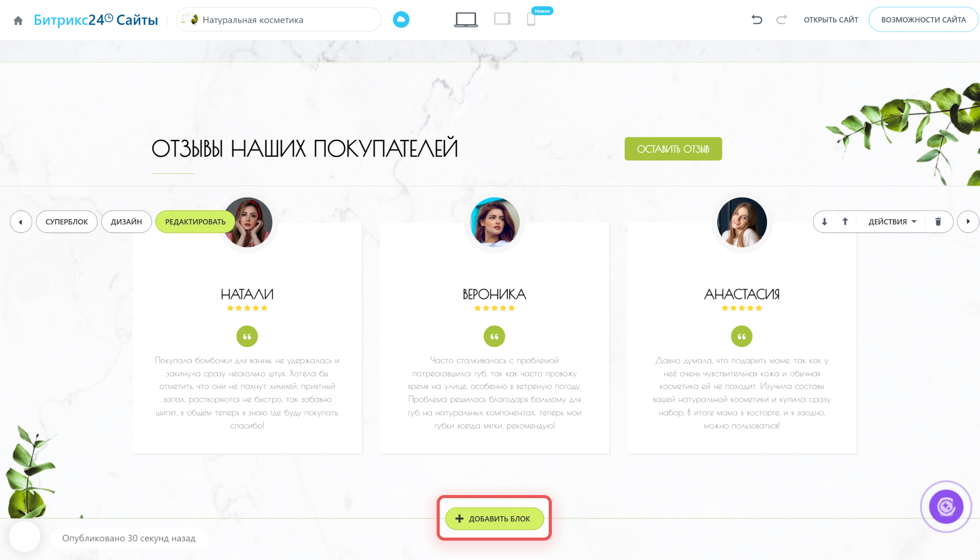Click Открыть сайт link
980x560 pixels.
831,20
